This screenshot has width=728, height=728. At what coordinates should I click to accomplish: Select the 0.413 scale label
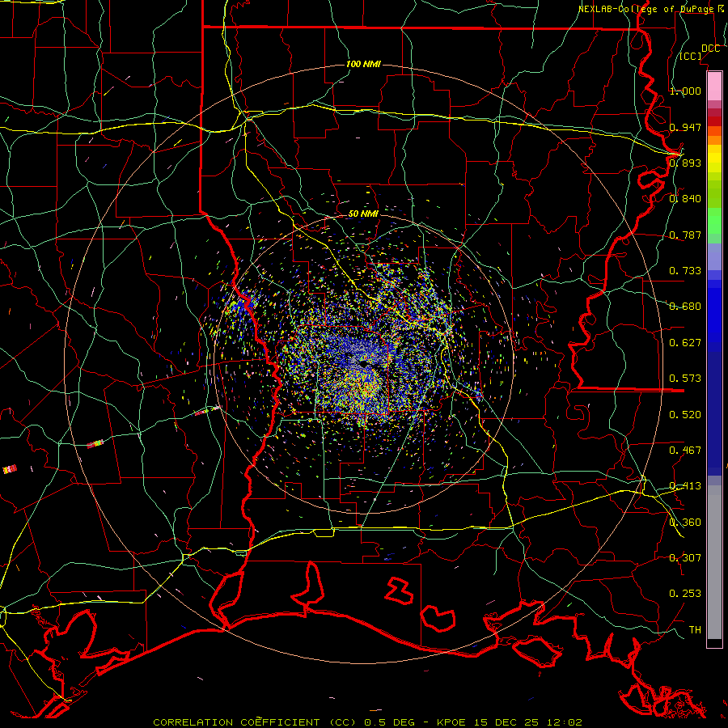[685, 486]
